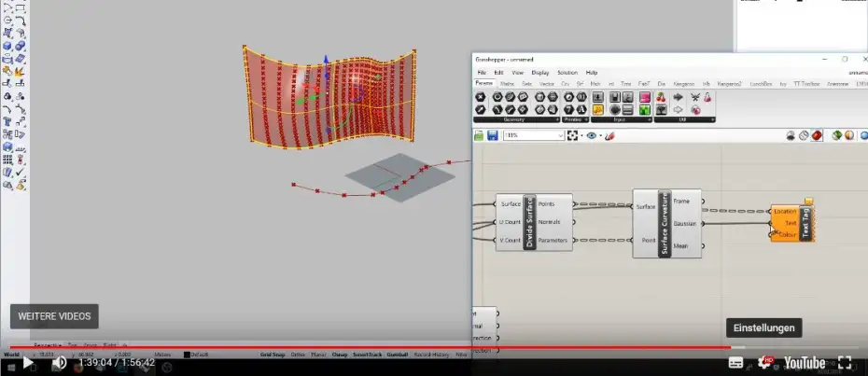This screenshot has height=376, width=868.
Task: Open Grasshopper File menu
Action: 482,73
